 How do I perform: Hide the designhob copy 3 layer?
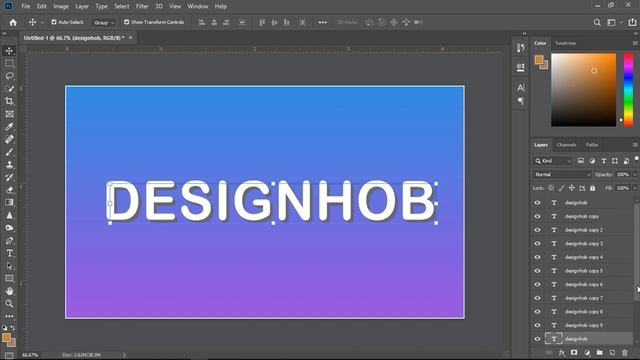[538, 244]
